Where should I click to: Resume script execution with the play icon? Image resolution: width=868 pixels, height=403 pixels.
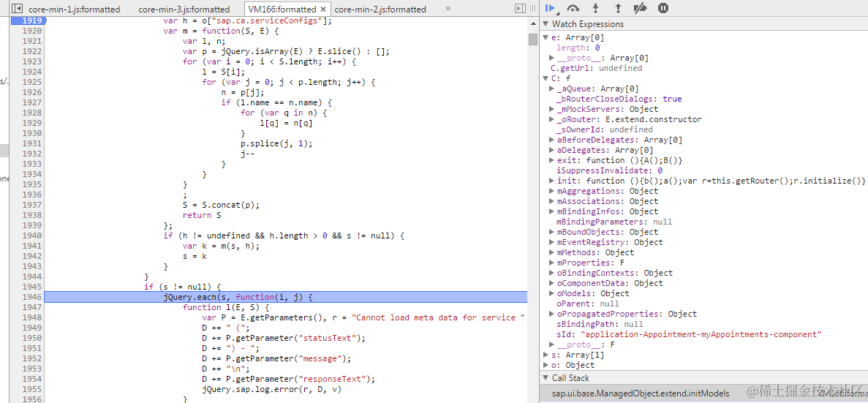[x=550, y=8]
